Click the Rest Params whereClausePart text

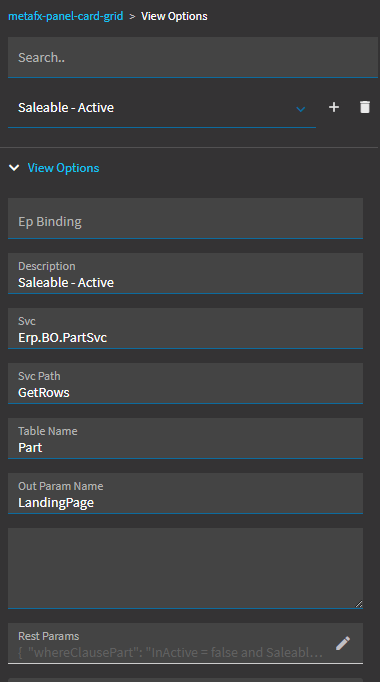[x=170, y=652]
